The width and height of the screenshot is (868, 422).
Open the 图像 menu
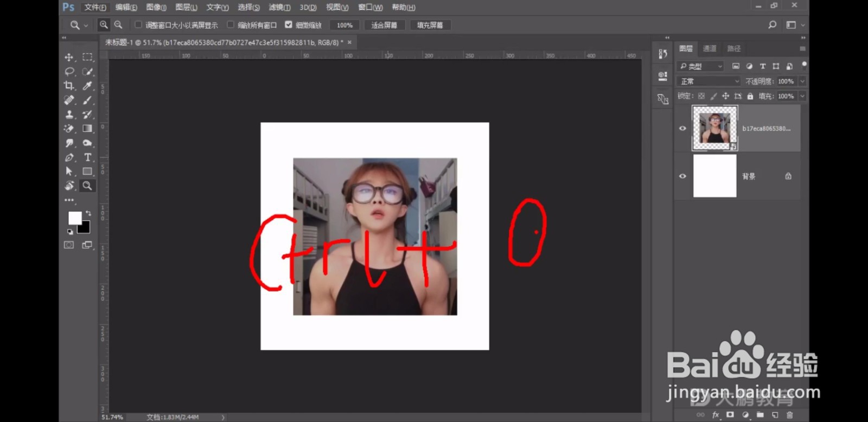click(156, 7)
